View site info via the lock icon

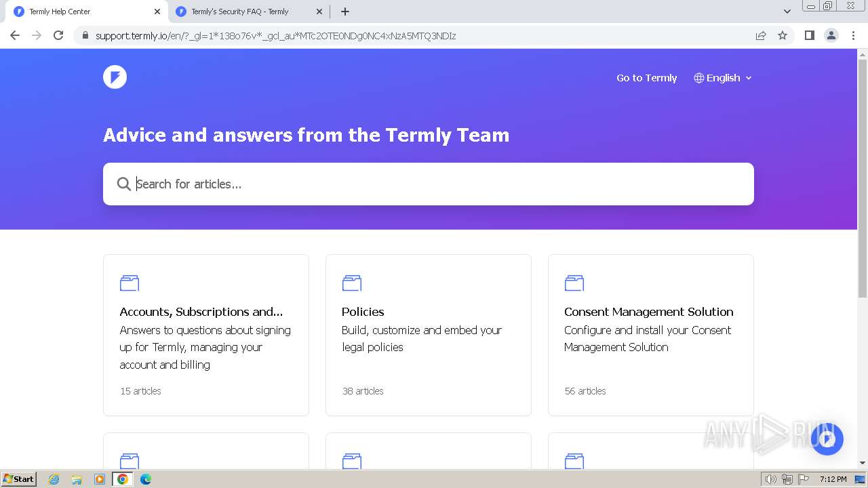[85, 35]
